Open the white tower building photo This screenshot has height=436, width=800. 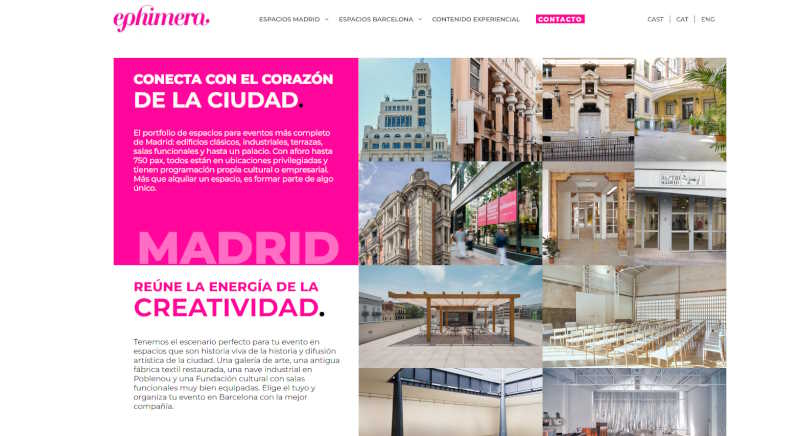(404, 110)
